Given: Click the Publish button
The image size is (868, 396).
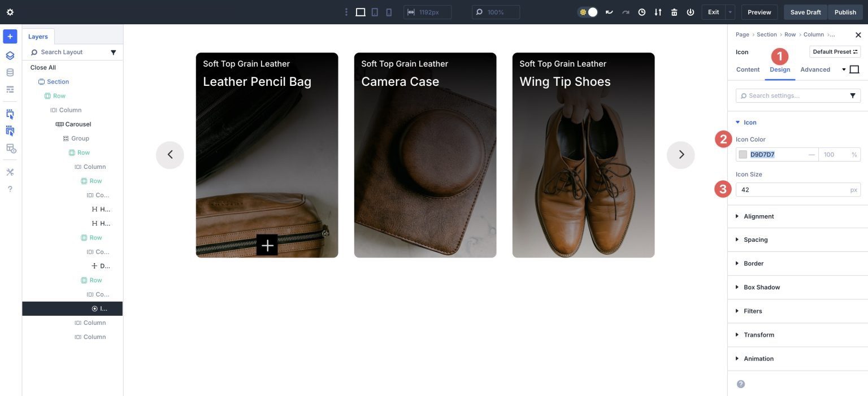Looking at the screenshot, I should point(845,12).
